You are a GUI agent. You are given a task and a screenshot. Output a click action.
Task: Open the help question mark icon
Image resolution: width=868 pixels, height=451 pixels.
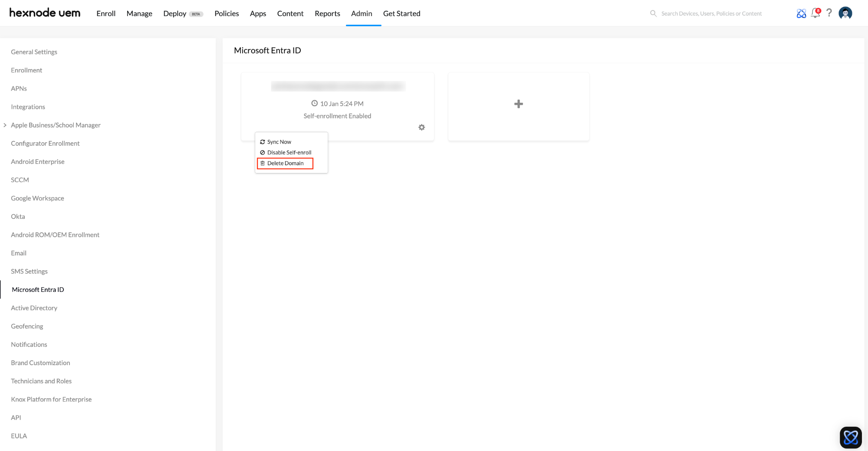(x=829, y=13)
